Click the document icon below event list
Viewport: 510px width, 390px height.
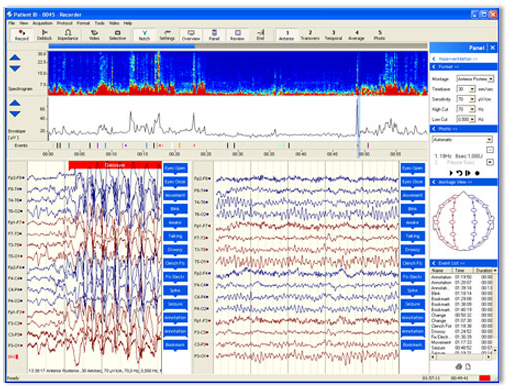pos(468,367)
